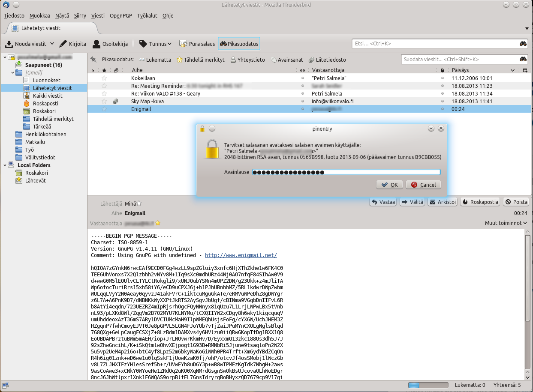Open the Tähdellä merkityt folder in the tree
Image resolution: width=533 pixels, height=392 pixels.
coord(53,119)
